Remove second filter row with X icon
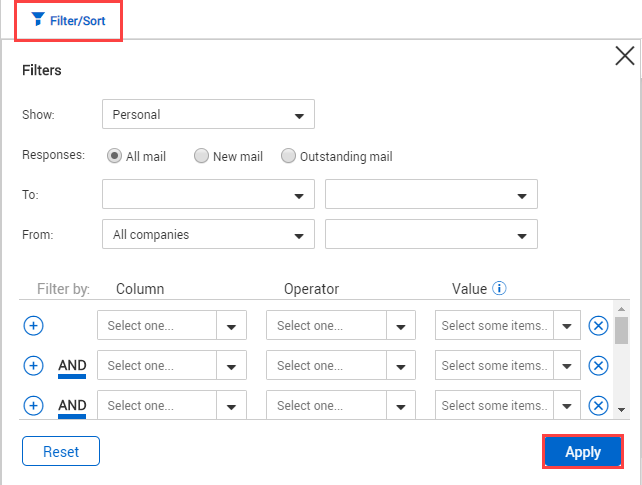Viewport: 642px width, 485px height. (x=598, y=366)
